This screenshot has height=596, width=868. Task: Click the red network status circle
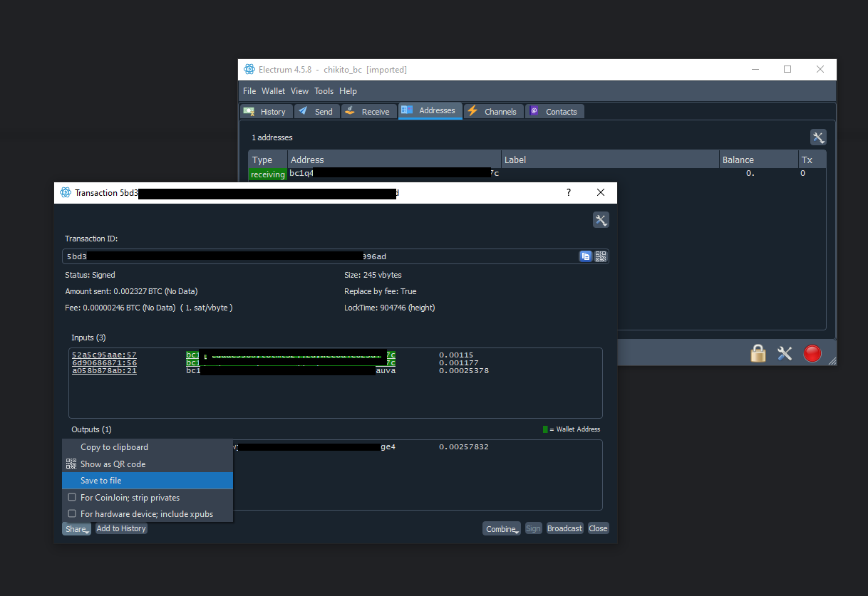click(x=812, y=353)
